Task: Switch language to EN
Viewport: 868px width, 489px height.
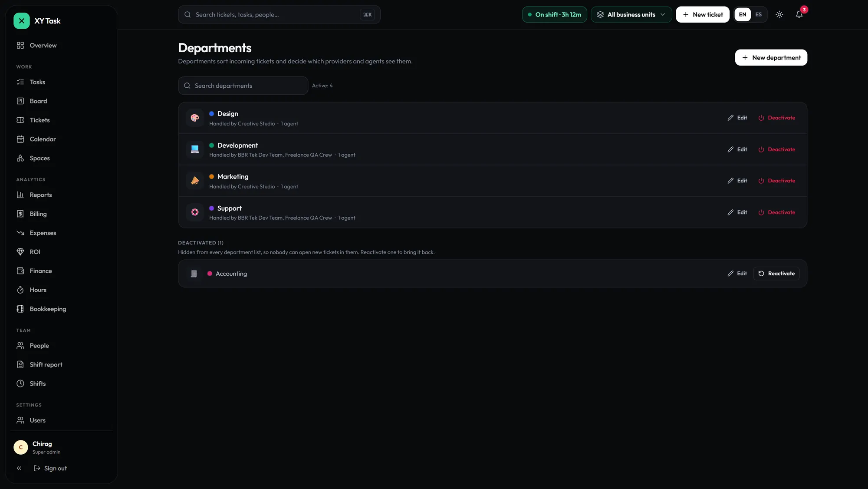Action: tap(743, 15)
